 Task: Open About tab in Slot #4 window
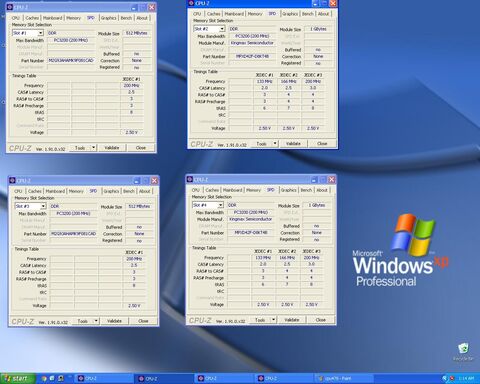[x=322, y=190]
